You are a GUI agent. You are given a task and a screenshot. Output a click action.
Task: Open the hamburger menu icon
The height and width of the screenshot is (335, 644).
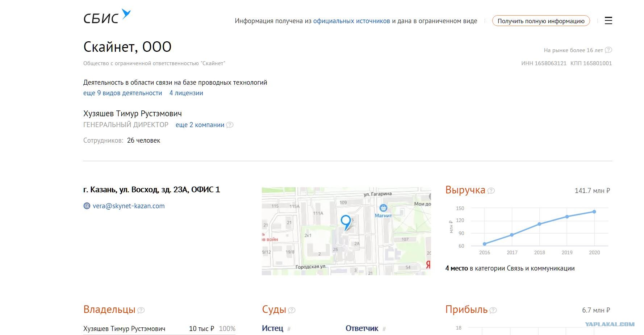608,21
